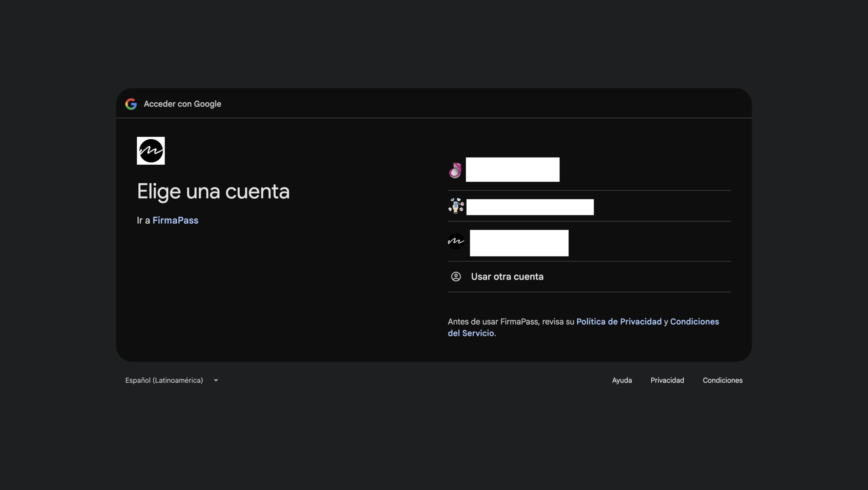868x490 pixels.
Task: Click the Google logo icon
Action: 131,104
